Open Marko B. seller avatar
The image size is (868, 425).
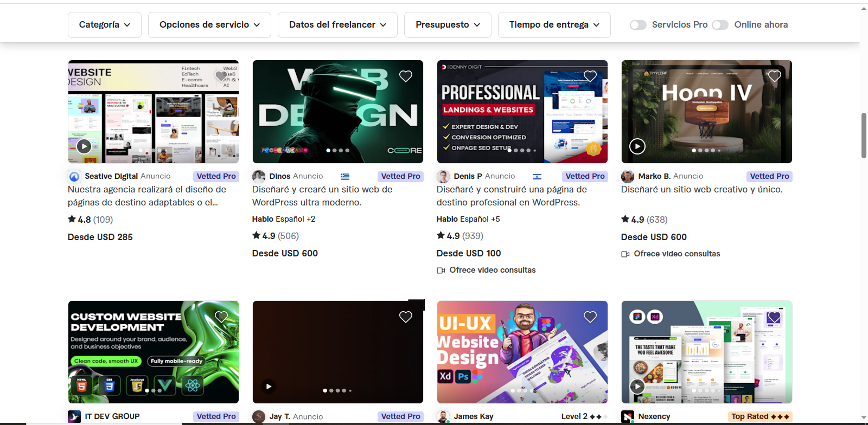pos(628,176)
